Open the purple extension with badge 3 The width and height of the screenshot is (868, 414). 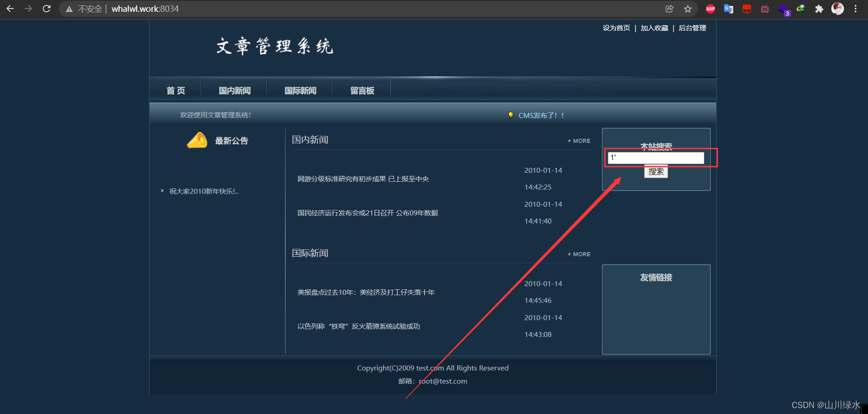784,10
